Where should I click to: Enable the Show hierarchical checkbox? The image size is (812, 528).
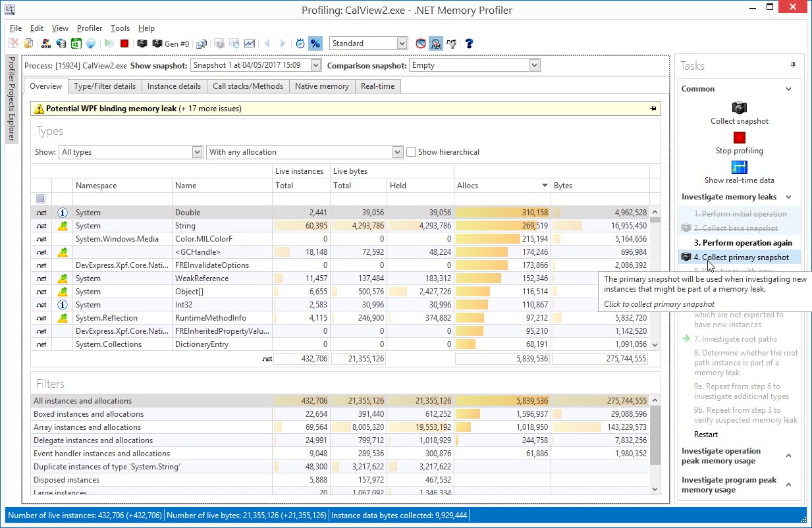tap(411, 152)
